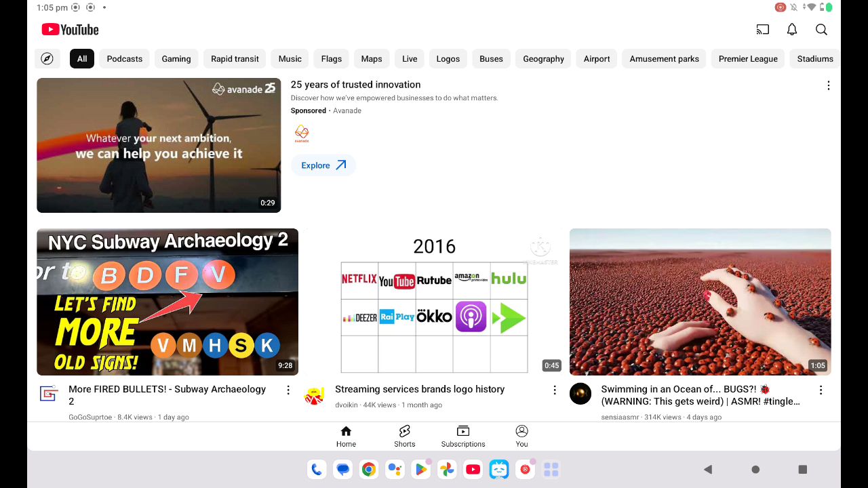Open Google Photos from the dock
Image resolution: width=868 pixels, height=488 pixels.
(447, 469)
